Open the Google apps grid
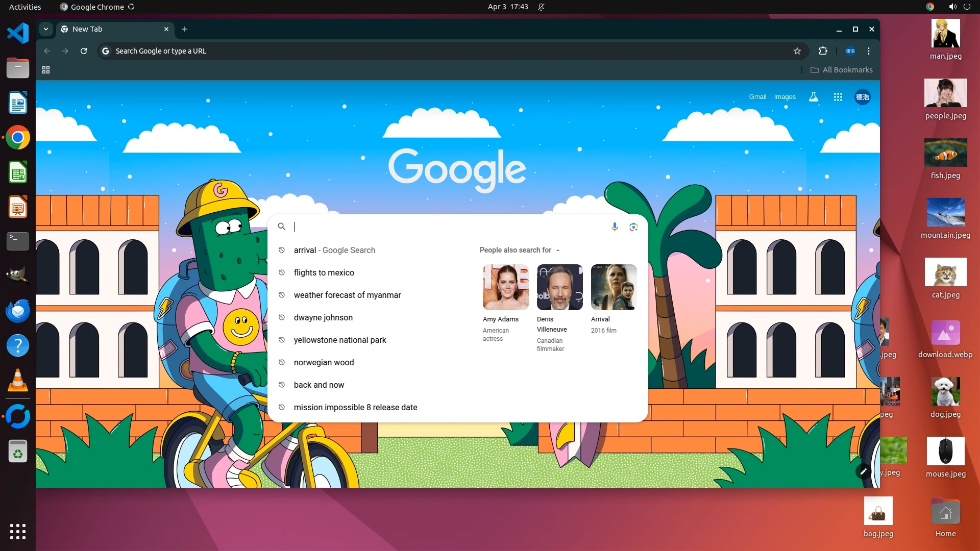Image resolution: width=980 pixels, height=551 pixels. [838, 97]
